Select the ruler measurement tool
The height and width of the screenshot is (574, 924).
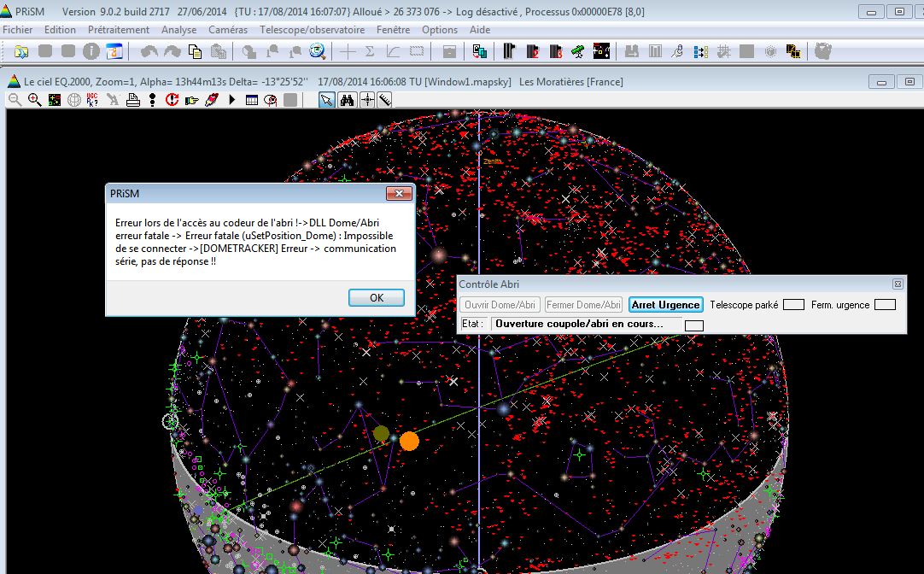[385, 100]
